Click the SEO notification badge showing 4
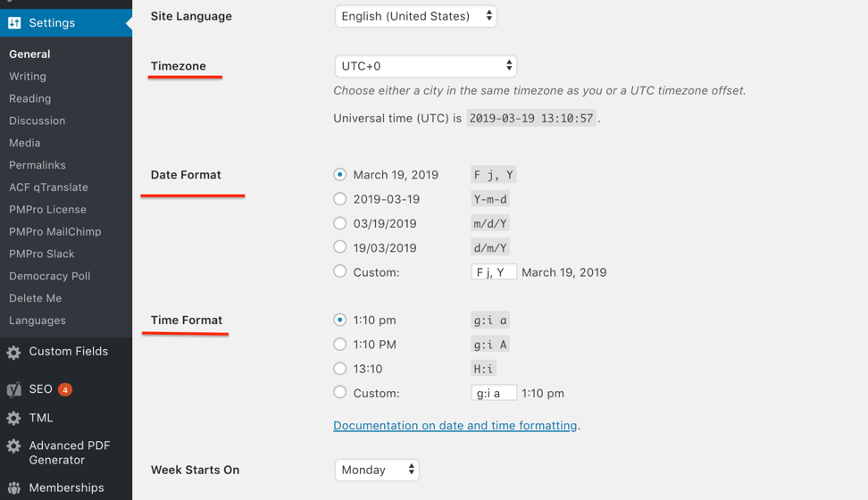 65,390
